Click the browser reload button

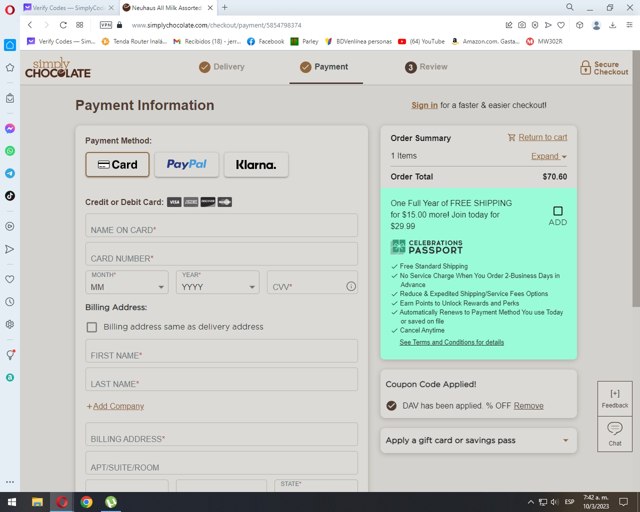click(63, 25)
